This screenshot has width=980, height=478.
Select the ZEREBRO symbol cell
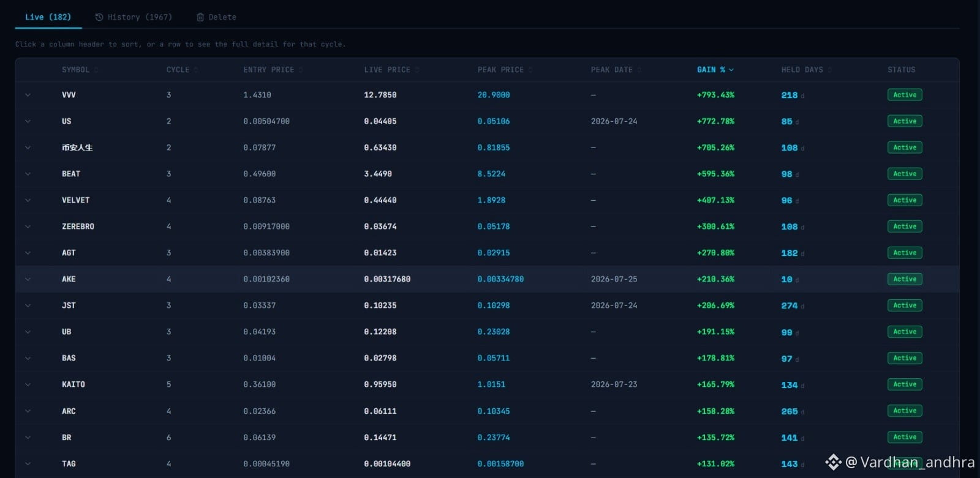[x=78, y=226]
